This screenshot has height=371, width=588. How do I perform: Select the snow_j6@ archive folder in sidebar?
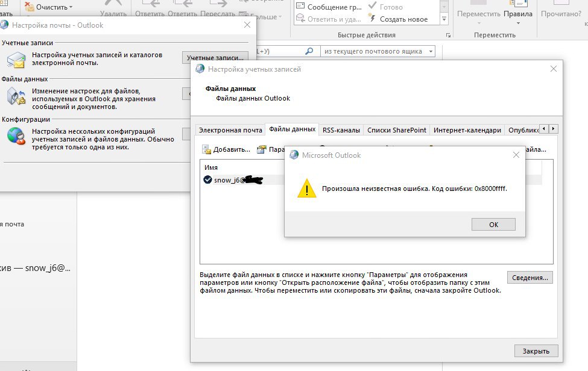click(35, 267)
